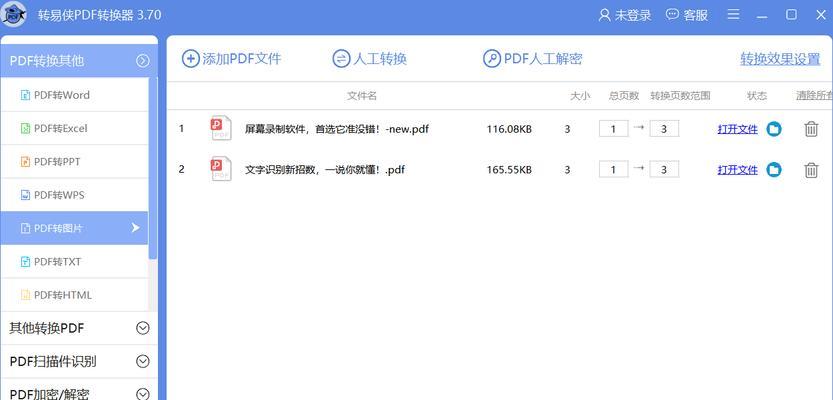Image resolution: width=833 pixels, height=400 pixels.
Task: Click 文件名 column header
Action: tap(362, 96)
